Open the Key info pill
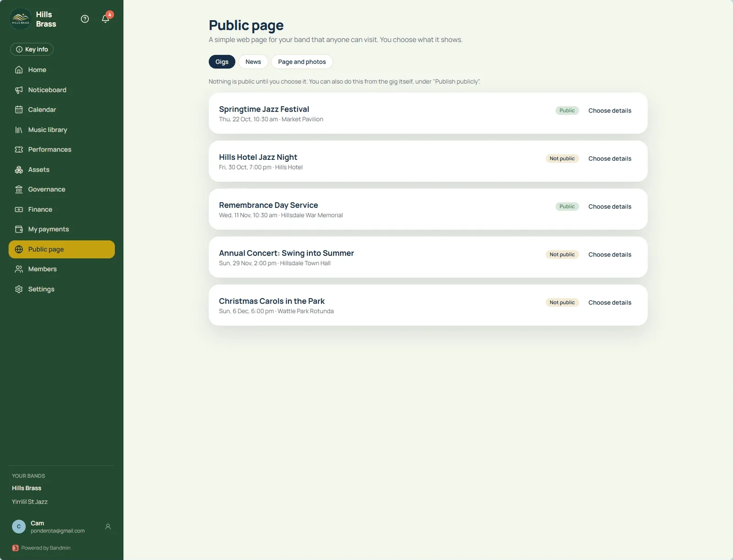Viewport: 733px width, 560px height. [x=32, y=49]
